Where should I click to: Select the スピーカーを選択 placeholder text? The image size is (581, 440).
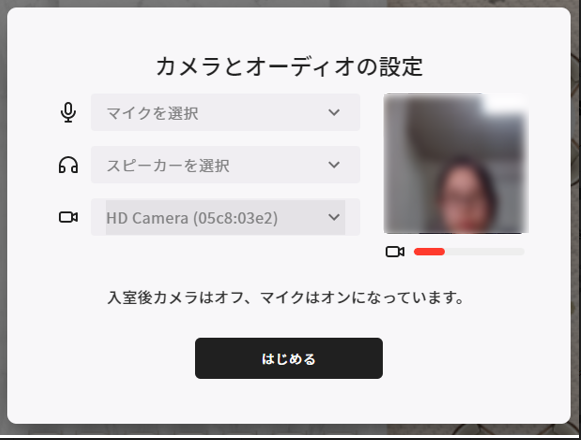168,165
